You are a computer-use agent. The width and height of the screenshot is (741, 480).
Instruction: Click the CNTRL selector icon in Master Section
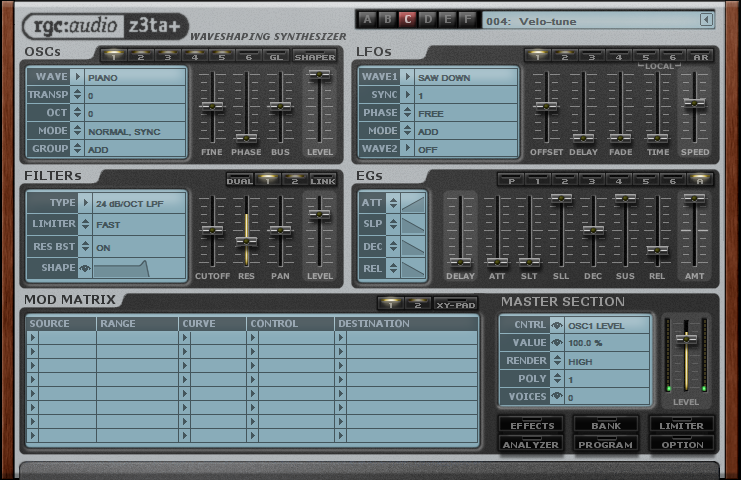point(557,326)
